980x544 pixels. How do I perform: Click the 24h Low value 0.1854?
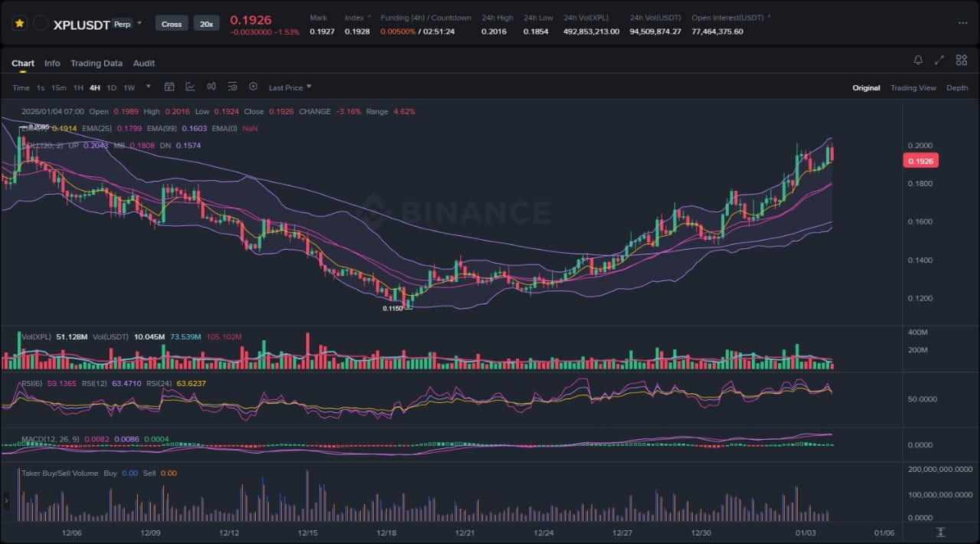click(536, 31)
